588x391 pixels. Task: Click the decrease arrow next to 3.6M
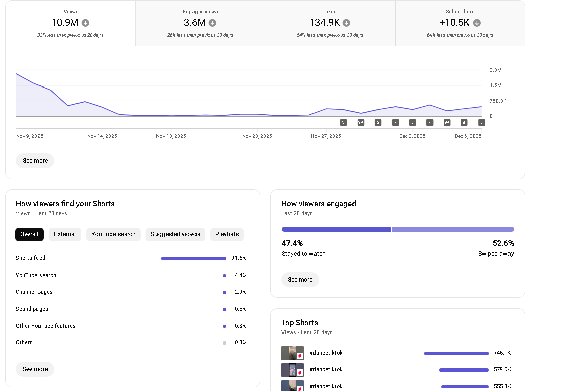212,23
